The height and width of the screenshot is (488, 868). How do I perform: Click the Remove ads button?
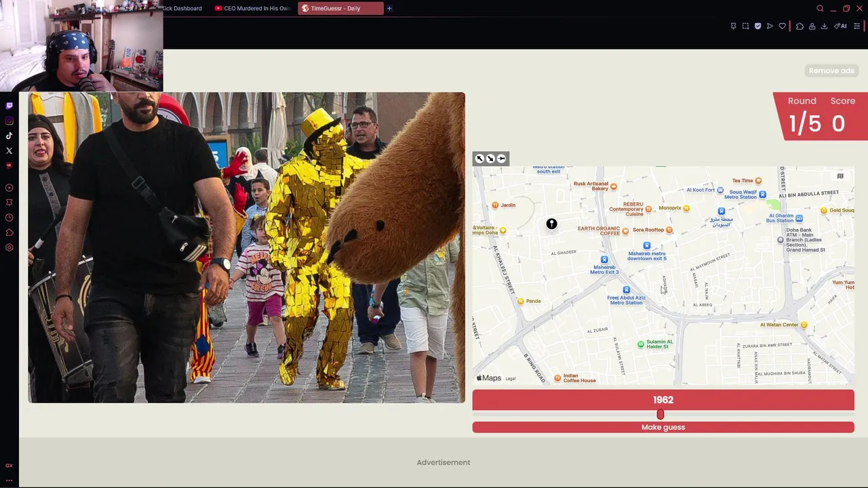[x=831, y=70]
